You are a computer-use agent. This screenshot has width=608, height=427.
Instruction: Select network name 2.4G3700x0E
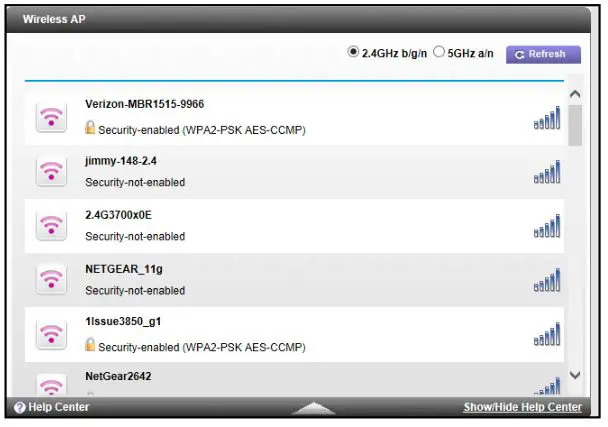(x=118, y=215)
